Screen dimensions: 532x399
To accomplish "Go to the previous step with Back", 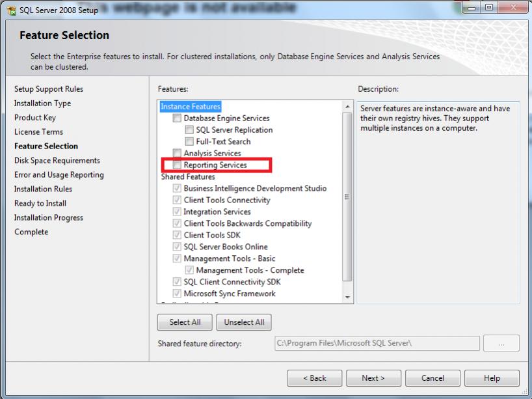I will coord(315,378).
